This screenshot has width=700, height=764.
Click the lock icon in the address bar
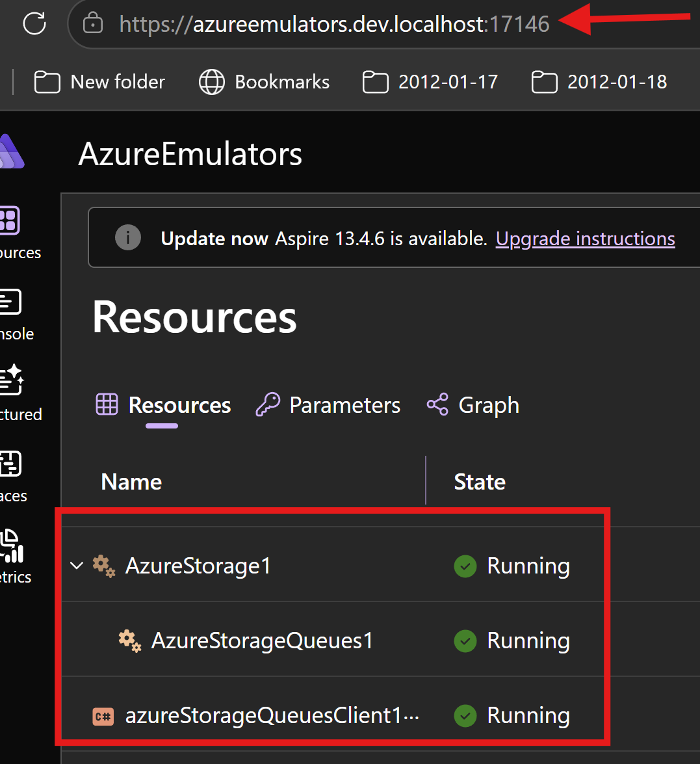(92, 23)
